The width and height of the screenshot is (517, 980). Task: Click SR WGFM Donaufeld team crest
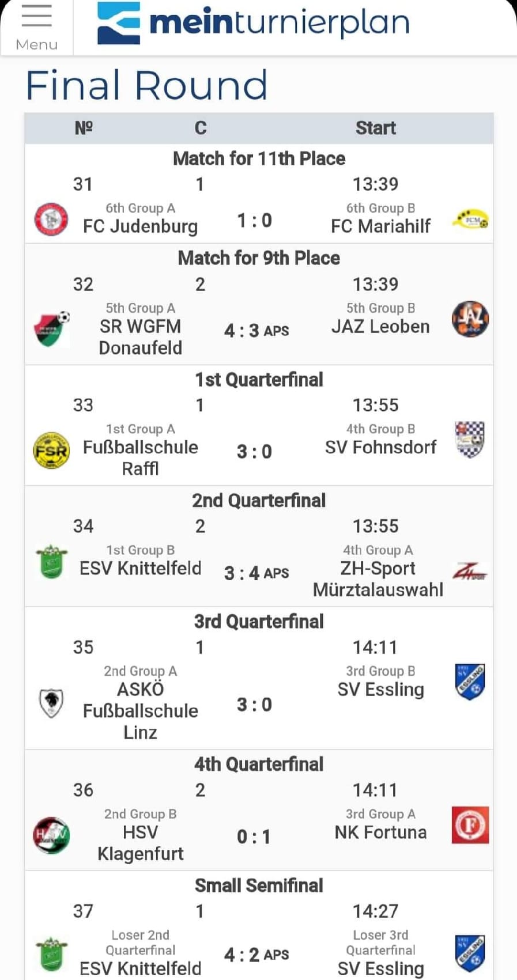point(52,328)
